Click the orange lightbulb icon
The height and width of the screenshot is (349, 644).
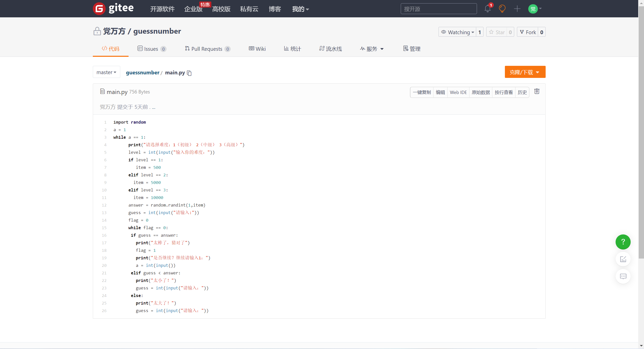point(502,9)
